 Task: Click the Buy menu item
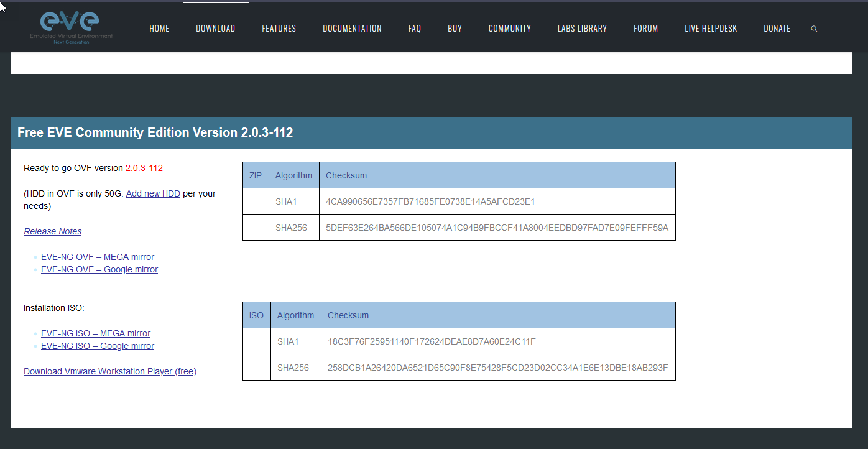(x=455, y=29)
